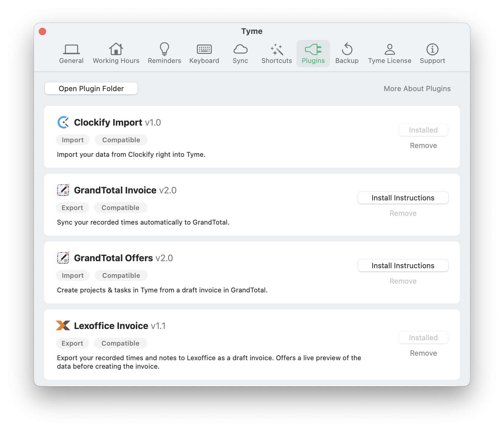Screen dimensions: 504x431
Task: Click Import tag on GrandTotal Offers
Action: (x=73, y=275)
